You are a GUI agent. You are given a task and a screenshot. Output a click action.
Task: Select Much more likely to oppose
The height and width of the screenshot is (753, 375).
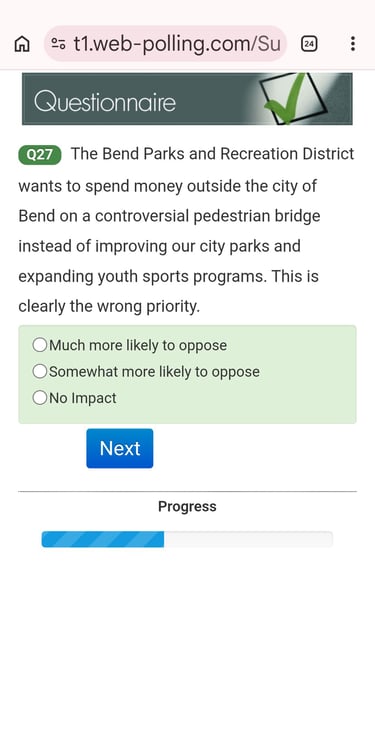pyautogui.click(x=40, y=345)
